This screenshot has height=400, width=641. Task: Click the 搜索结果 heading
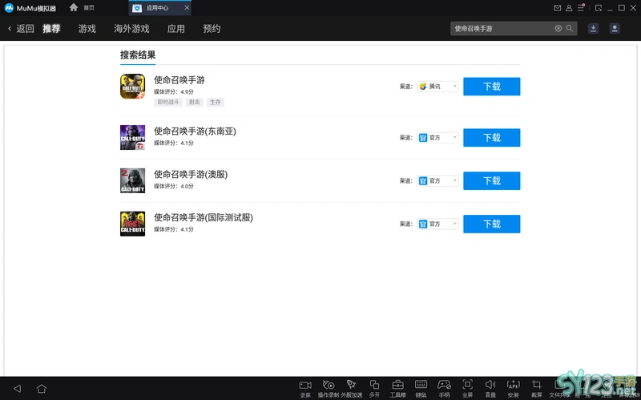click(138, 55)
